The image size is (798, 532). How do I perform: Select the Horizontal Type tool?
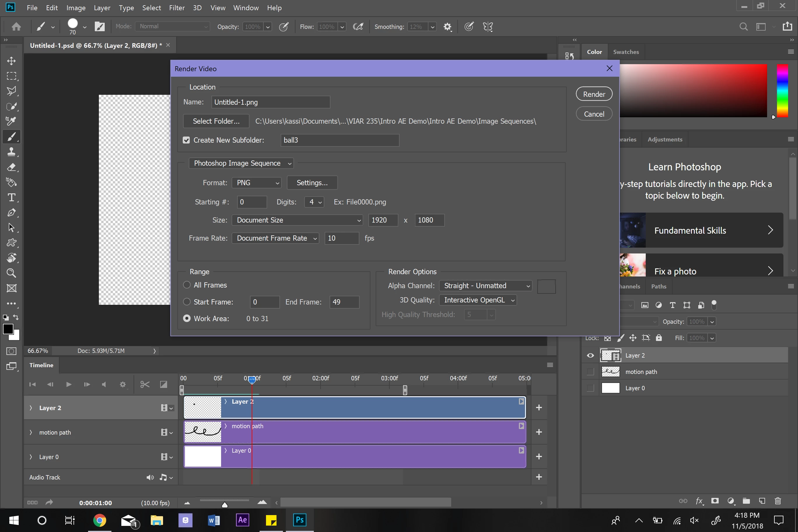11,197
